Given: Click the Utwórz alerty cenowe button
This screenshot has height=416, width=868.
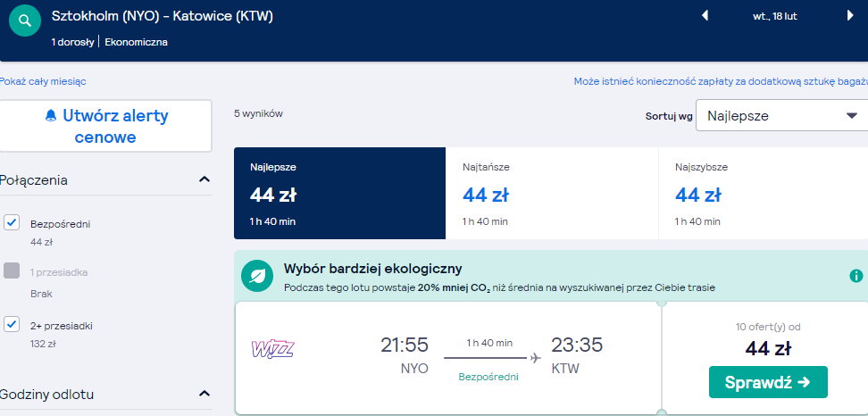Looking at the screenshot, I should click(x=105, y=126).
